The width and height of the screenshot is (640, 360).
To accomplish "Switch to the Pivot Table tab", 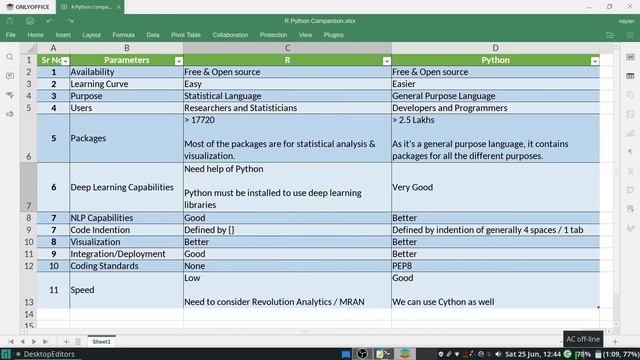I will [186, 35].
